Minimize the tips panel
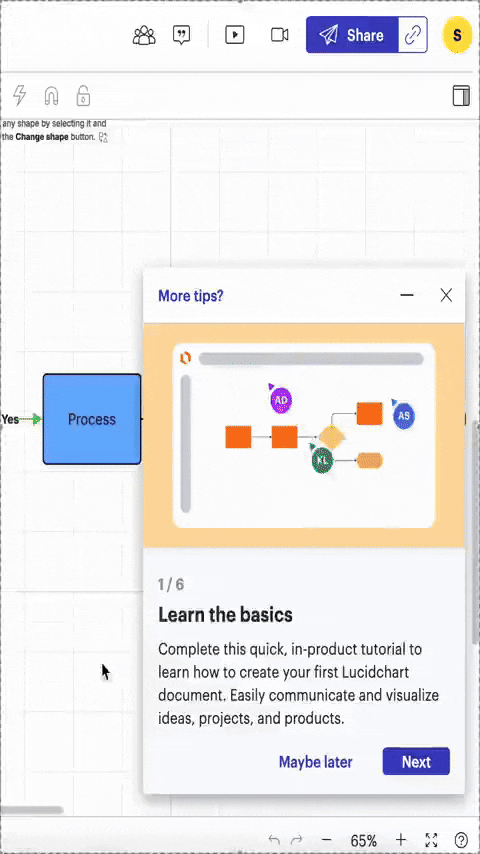Image resolution: width=480 pixels, height=854 pixels. click(x=407, y=296)
